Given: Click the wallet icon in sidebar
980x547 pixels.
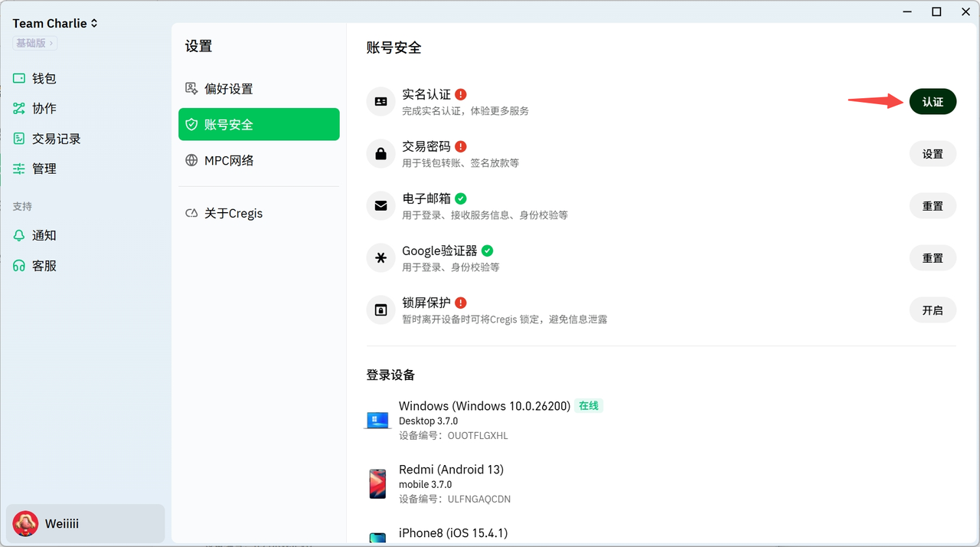Looking at the screenshot, I should point(19,78).
